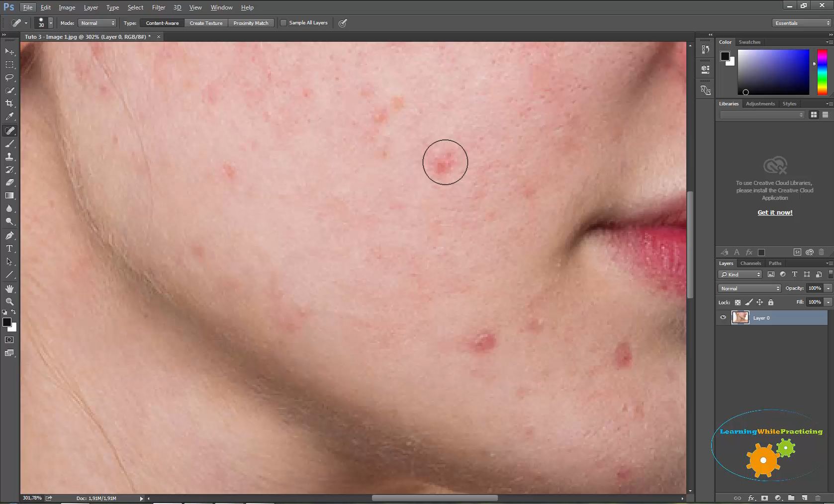
Task: Create a new layer button
Action: [x=804, y=498]
